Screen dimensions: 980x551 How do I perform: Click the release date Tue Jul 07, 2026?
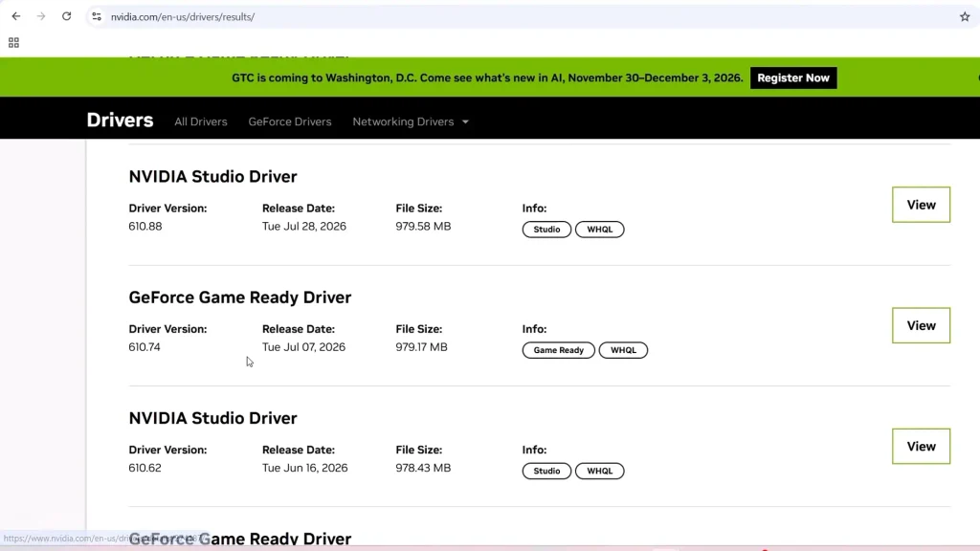click(303, 346)
